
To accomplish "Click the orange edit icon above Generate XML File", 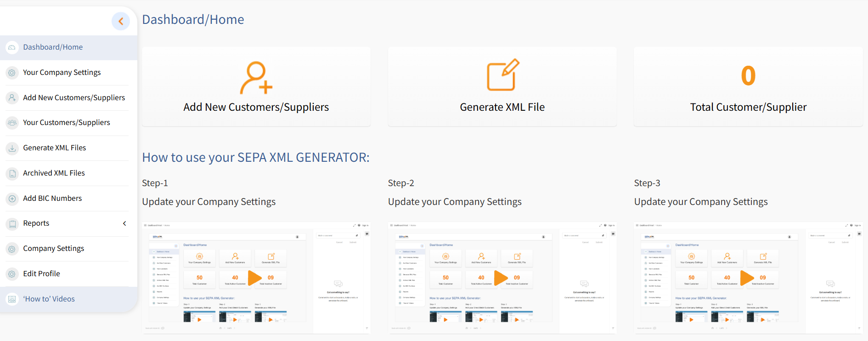I will (x=502, y=75).
